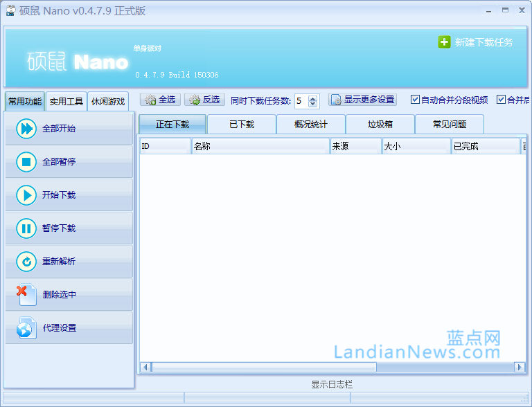Click the download task count field
The width and height of the screenshot is (532, 407).
point(301,101)
